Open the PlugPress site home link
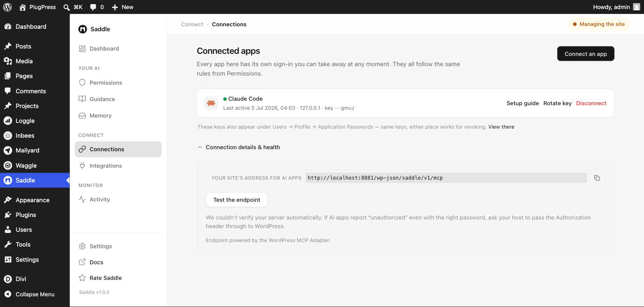Image resolution: width=644 pixels, height=307 pixels. pos(37,7)
